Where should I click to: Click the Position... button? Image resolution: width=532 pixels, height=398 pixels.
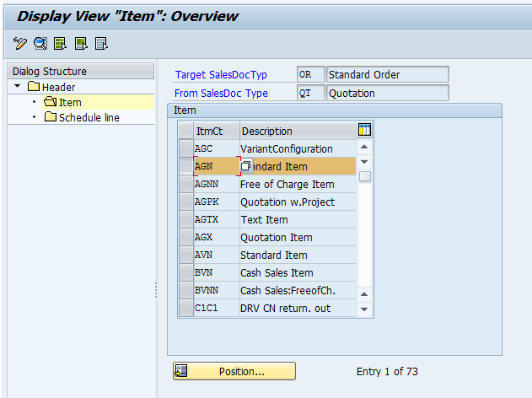point(234,371)
